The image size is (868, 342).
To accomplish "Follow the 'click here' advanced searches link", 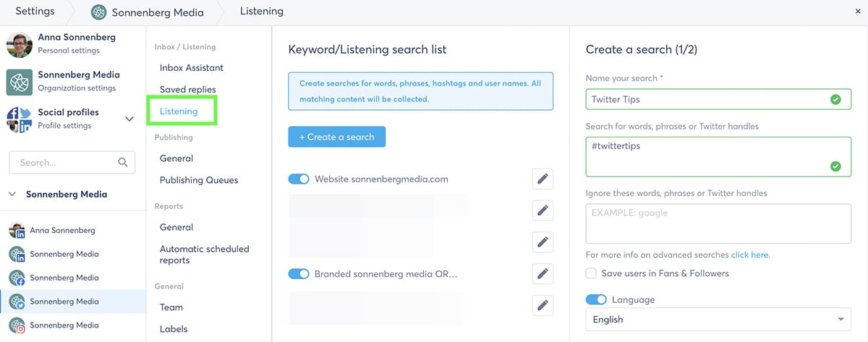I will coord(750,255).
